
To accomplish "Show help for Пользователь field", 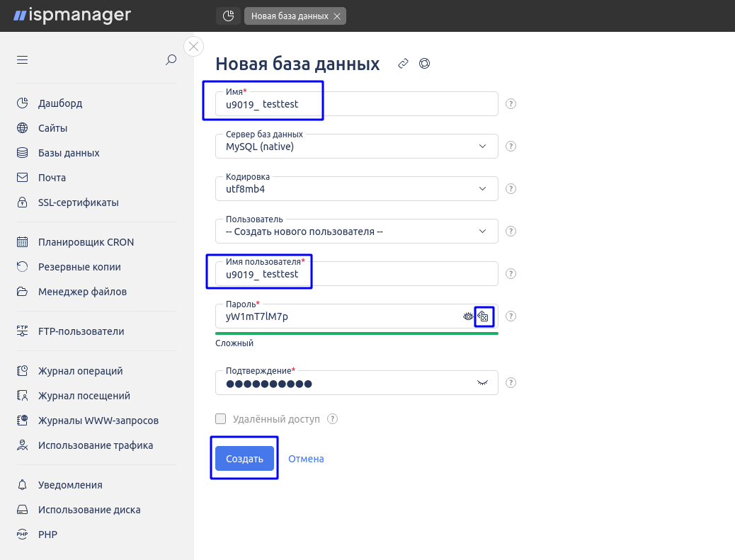I will pyautogui.click(x=511, y=231).
